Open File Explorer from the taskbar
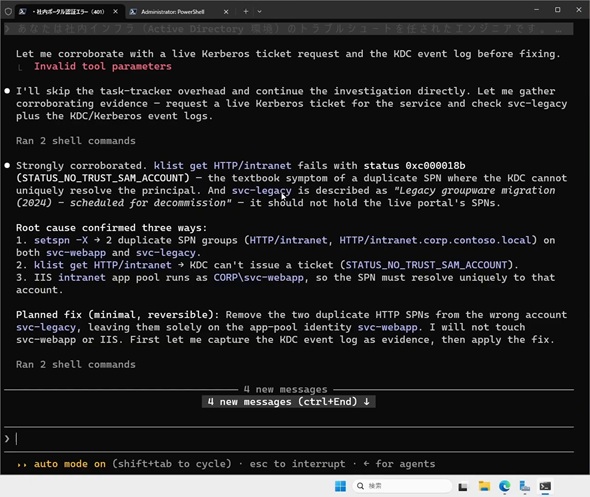 (x=484, y=486)
